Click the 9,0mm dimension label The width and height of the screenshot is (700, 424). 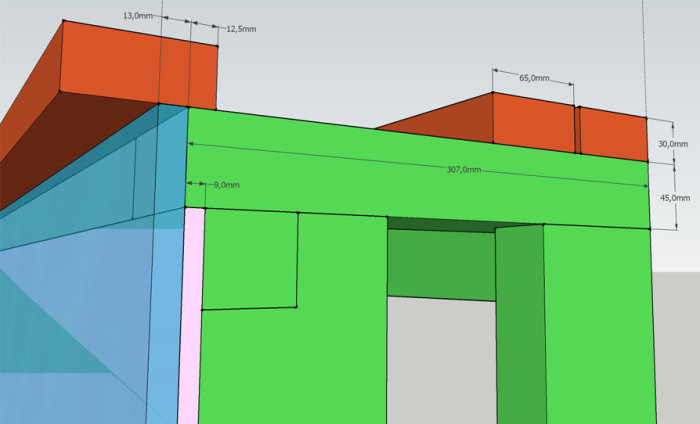[x=226, y=185]
